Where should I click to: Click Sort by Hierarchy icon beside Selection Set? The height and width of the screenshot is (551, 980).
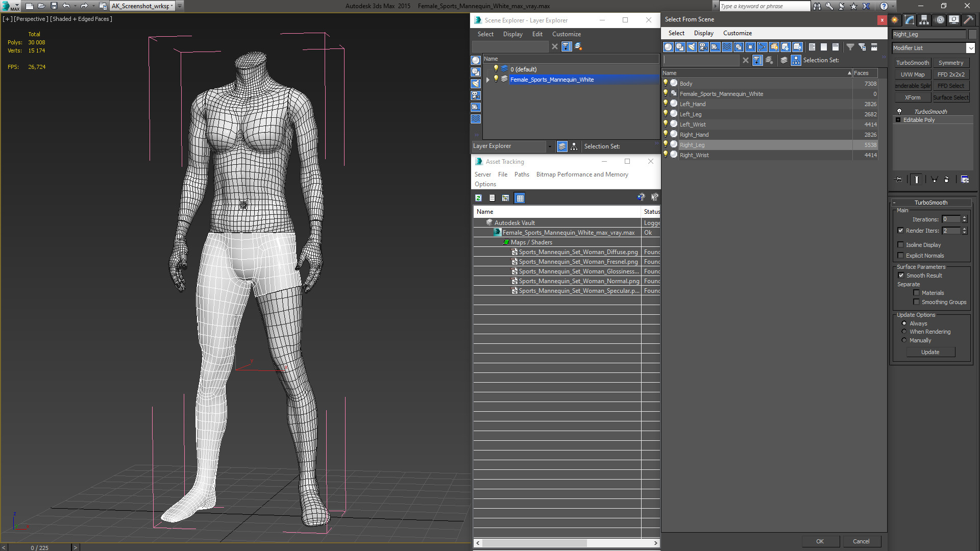[796, 60]
